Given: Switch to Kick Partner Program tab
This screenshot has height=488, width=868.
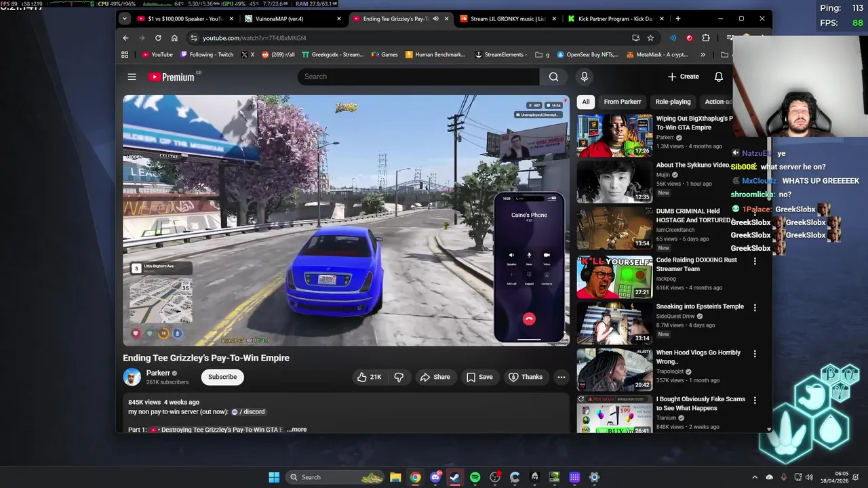Looking at the screenshot, I should click(614, 19).
